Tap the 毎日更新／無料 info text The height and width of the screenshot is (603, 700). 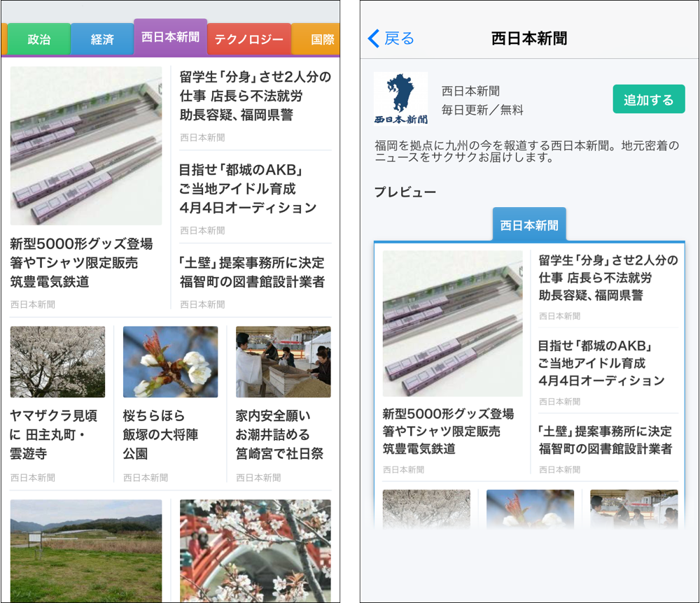482,110
